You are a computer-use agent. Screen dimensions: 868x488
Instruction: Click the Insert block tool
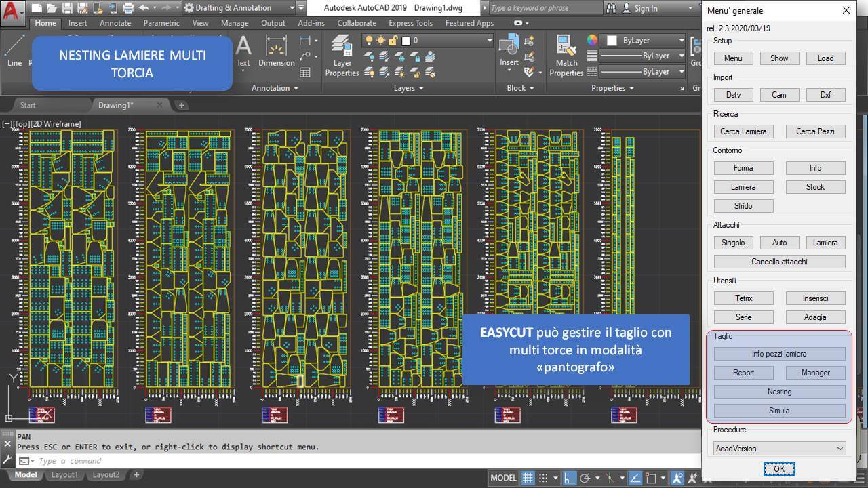pos(509,51)
